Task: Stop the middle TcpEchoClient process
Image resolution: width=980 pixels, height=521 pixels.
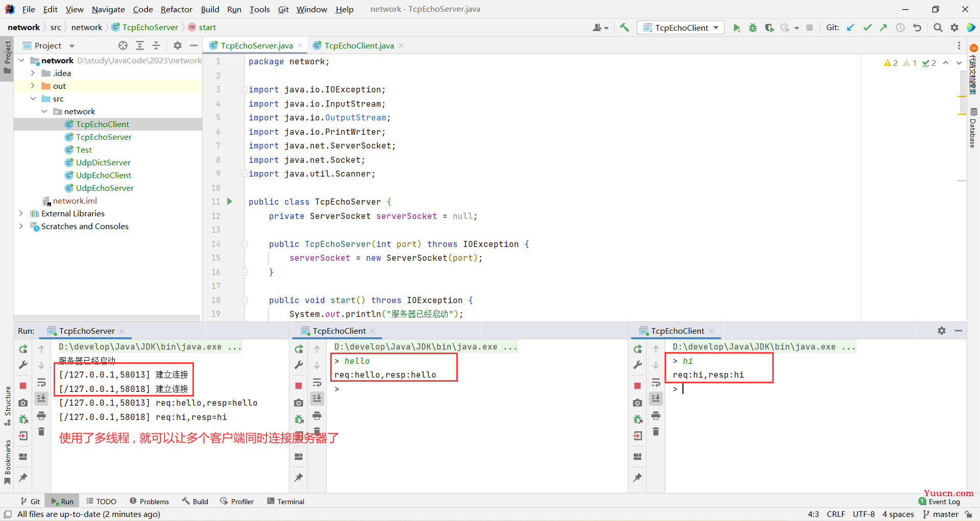Action: (299, 386)
